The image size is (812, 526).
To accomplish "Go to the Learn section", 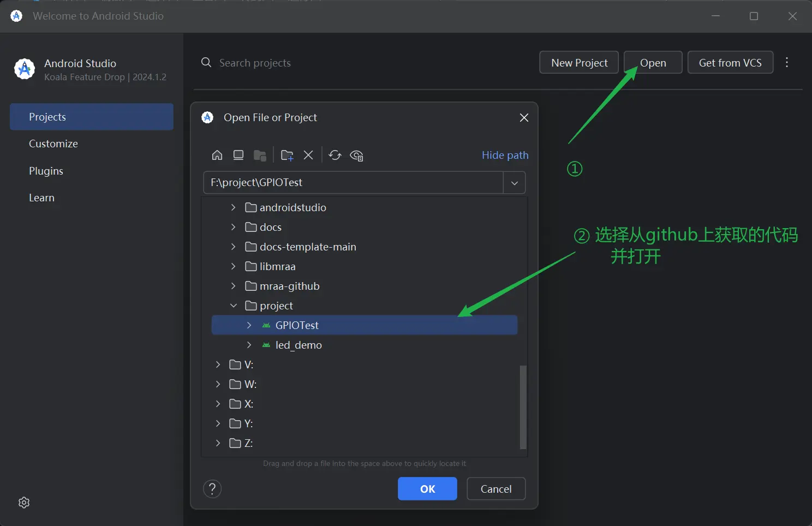I will (92, 198).
